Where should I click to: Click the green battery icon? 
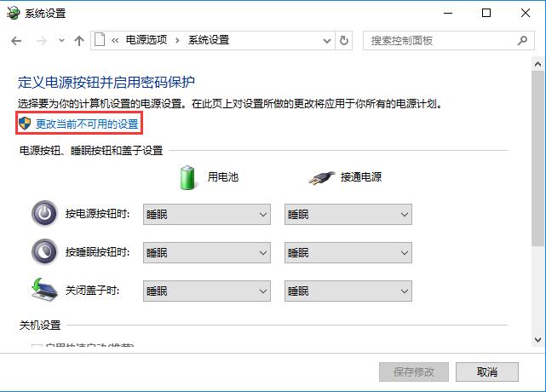pos(188,177)
